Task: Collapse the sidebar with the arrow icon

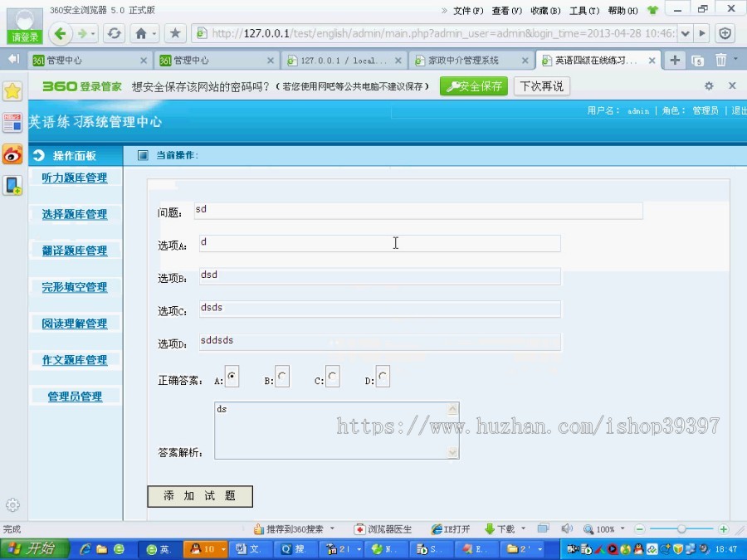Action: tap(14, 59)
